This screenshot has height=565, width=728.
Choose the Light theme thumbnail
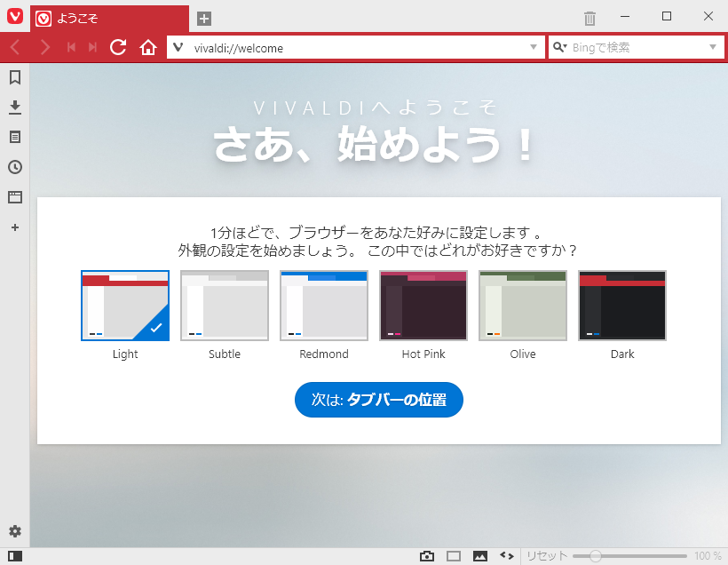[x=125, y=306]
